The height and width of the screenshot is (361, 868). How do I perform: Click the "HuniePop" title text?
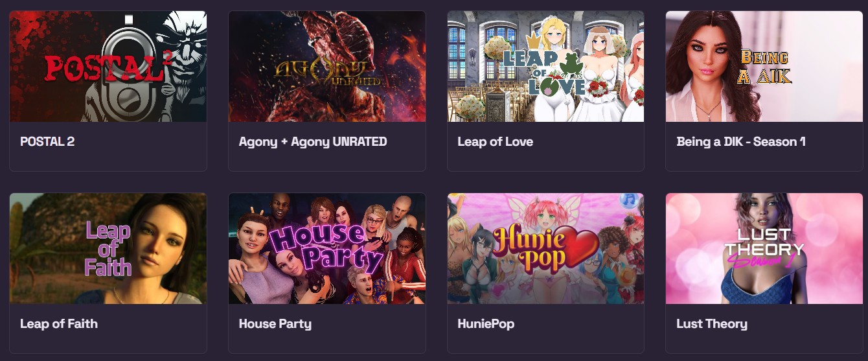coord(486,323)
